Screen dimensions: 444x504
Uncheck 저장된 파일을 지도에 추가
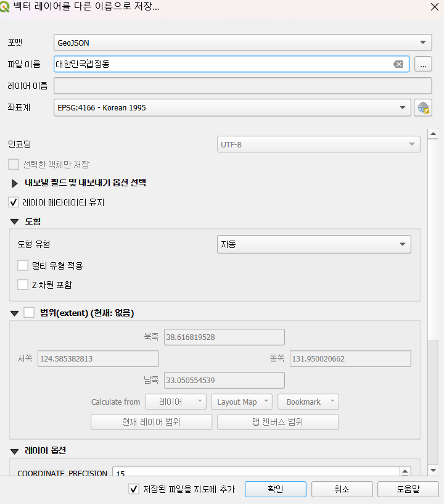pyautogui.click(x=134, y=489)
